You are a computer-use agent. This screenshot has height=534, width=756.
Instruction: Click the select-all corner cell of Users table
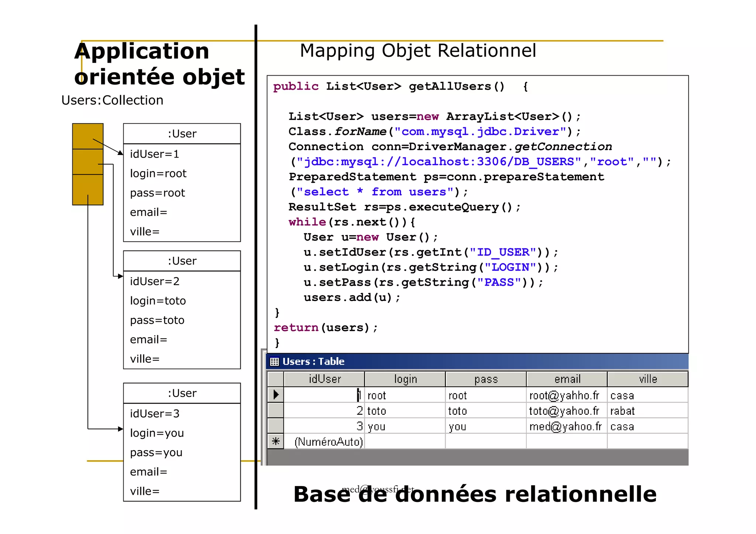(276, 379)
